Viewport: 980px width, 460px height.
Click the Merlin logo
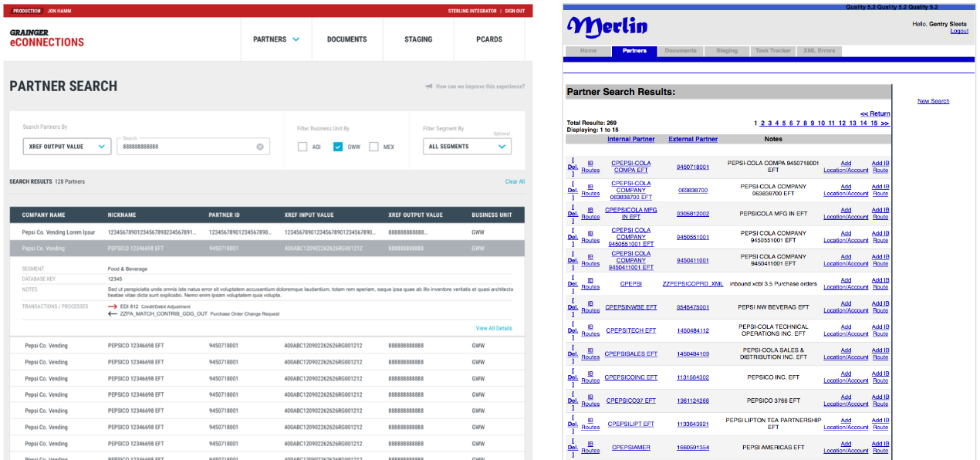coord(607,26)
